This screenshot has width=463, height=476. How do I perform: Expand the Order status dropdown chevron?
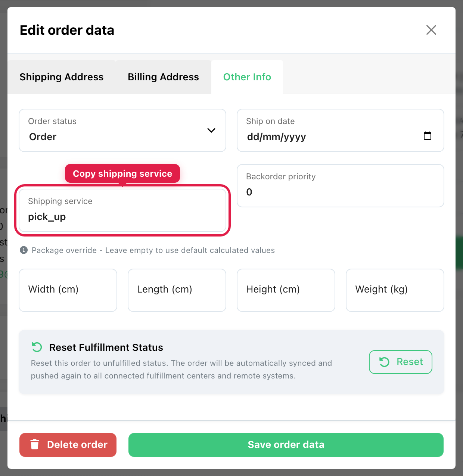[x=211, y=130]
